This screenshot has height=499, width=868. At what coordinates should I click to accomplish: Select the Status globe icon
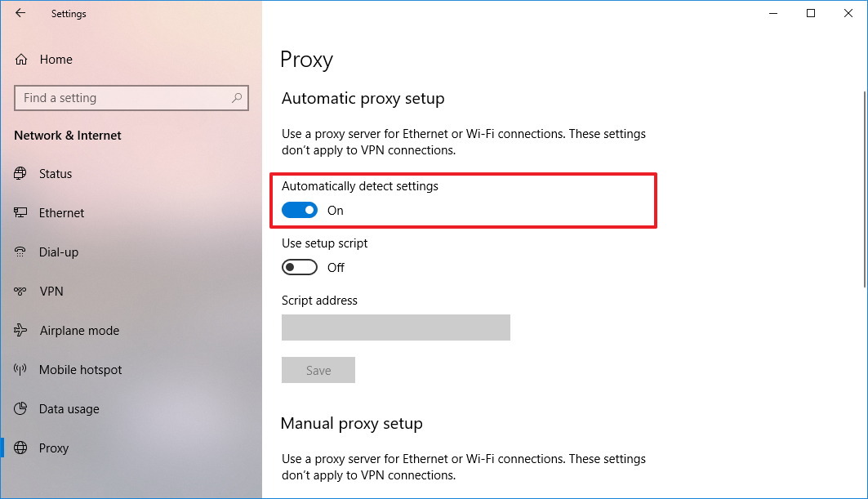click(20, 174)
